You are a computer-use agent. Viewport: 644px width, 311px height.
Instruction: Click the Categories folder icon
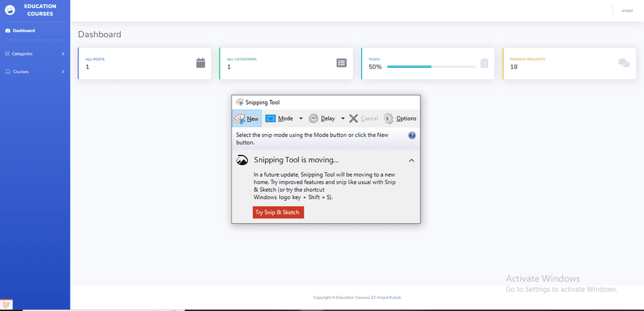[x=8, y=54]
